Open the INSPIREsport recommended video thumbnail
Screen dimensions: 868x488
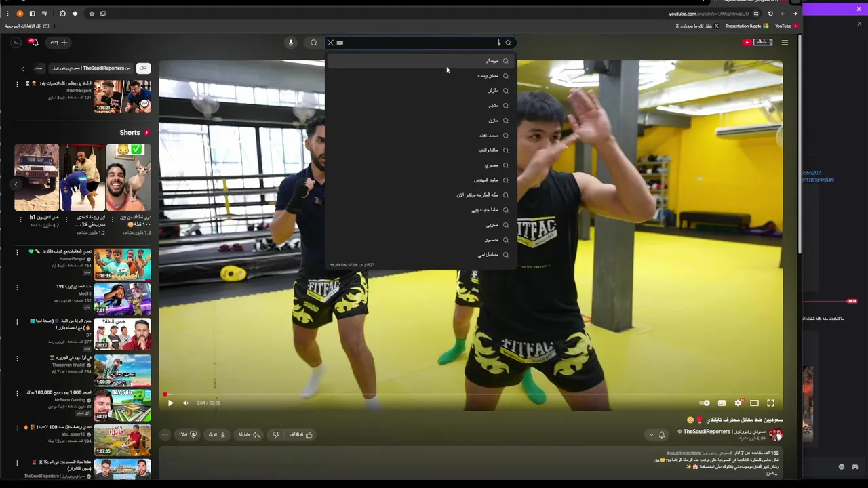(x=122, y=96)
